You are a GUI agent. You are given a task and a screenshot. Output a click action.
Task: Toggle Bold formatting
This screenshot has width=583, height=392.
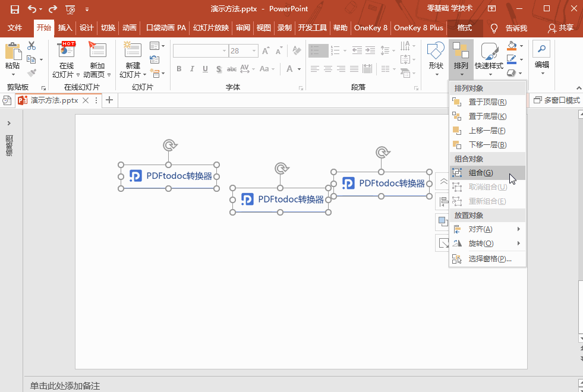[179, 69]
